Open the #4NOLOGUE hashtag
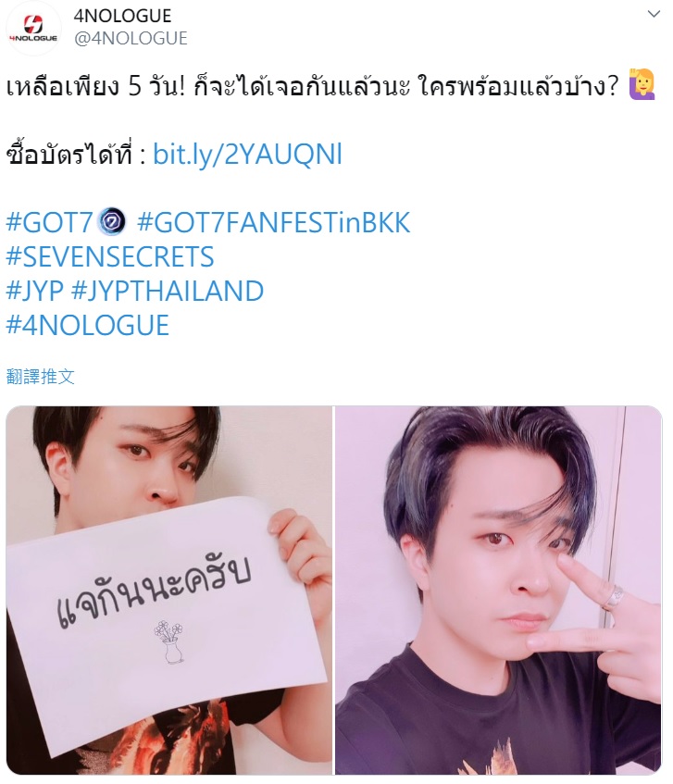The image size is (673, 784). point(88,326)
